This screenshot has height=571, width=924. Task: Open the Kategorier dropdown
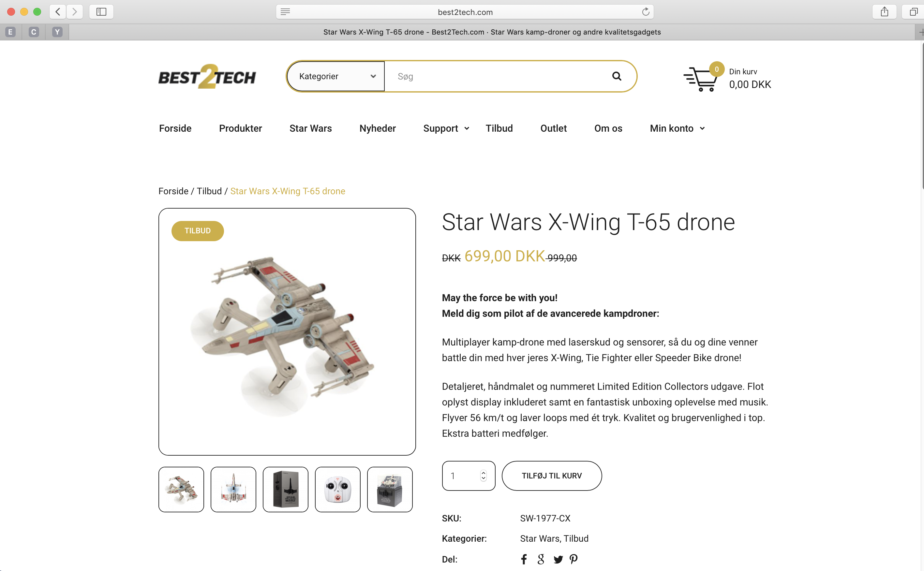(336, 76)
